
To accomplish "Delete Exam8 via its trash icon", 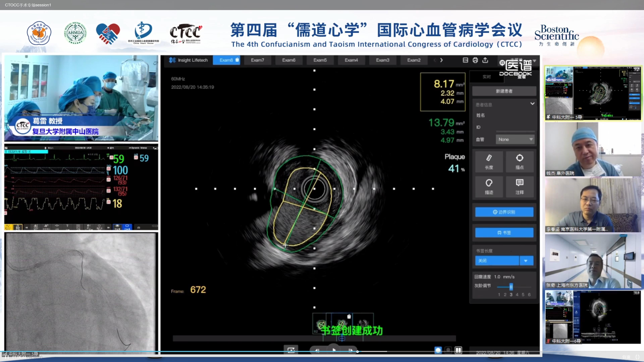I will [x=237, y=60].
